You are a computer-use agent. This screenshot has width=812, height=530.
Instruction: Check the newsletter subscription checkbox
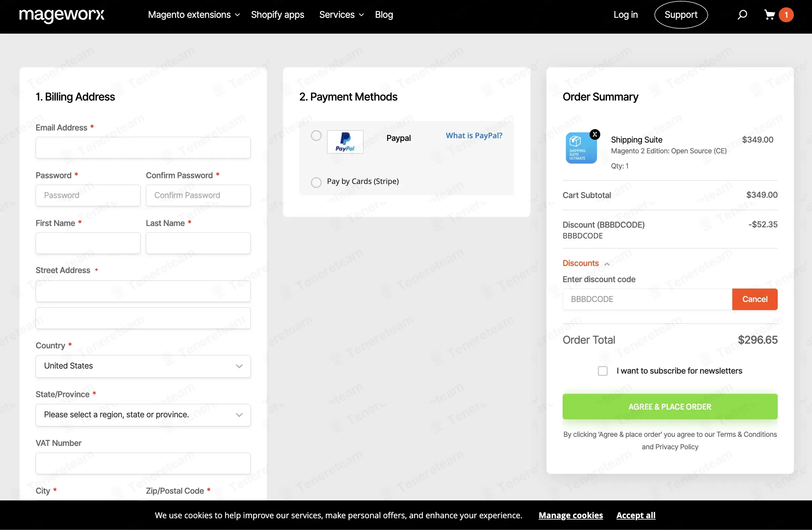click(603, 371)
